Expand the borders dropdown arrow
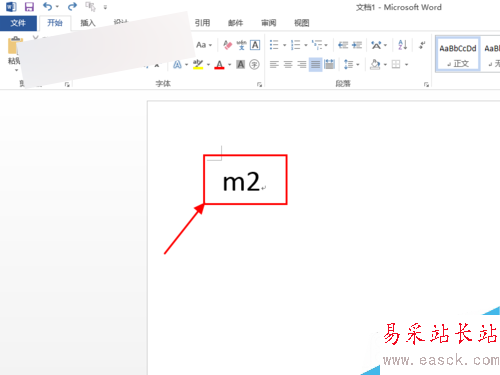 [x=406, y=65]
